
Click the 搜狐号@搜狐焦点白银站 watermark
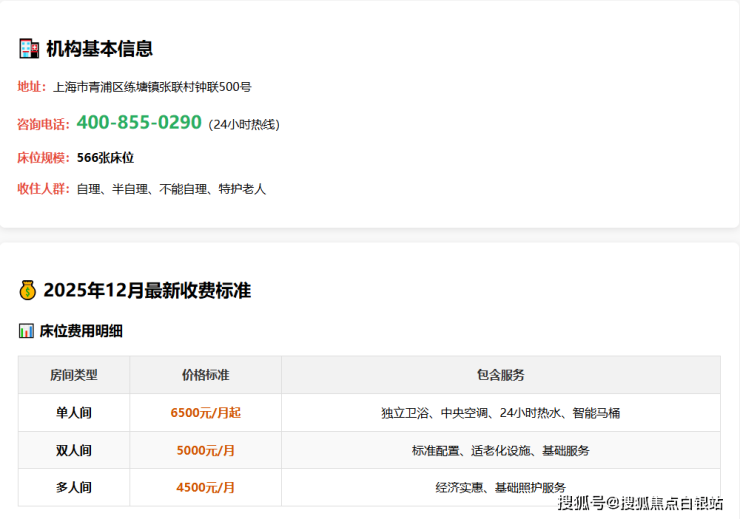tap(640, 503)
